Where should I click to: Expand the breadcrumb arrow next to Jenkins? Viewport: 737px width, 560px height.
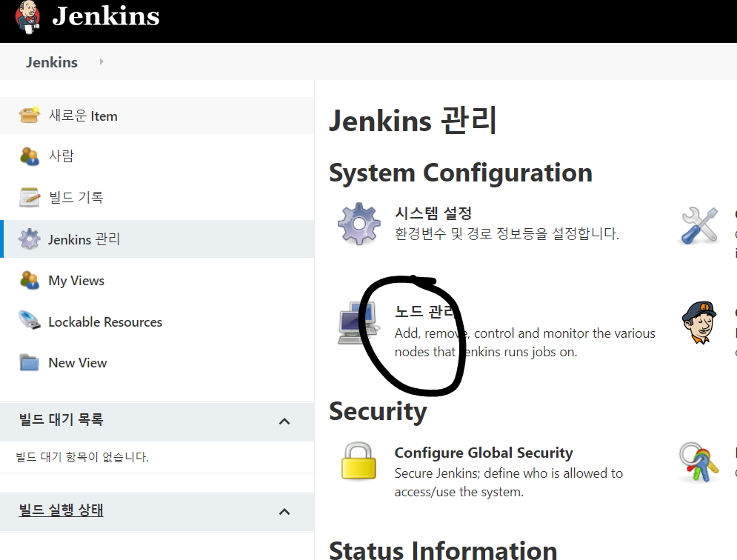coord(101,61)
